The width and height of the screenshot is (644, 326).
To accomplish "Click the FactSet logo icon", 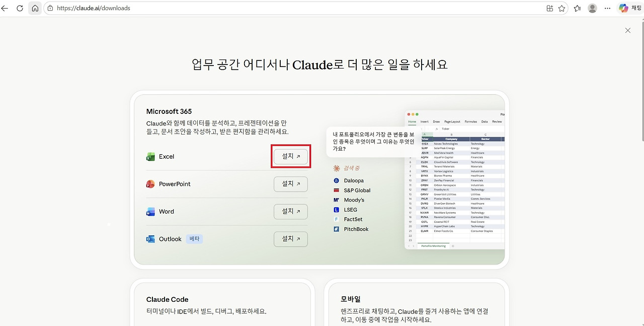I will tap(337, 219).
